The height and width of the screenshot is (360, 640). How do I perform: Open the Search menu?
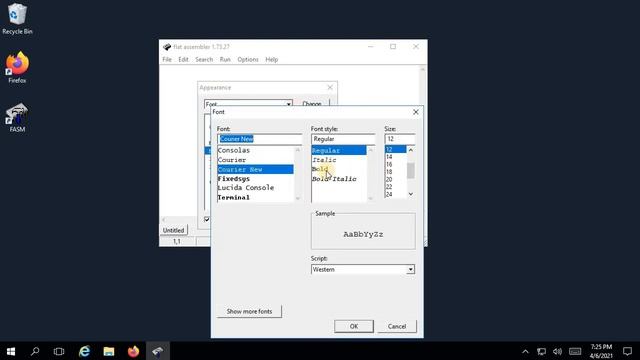coord(204,60)
